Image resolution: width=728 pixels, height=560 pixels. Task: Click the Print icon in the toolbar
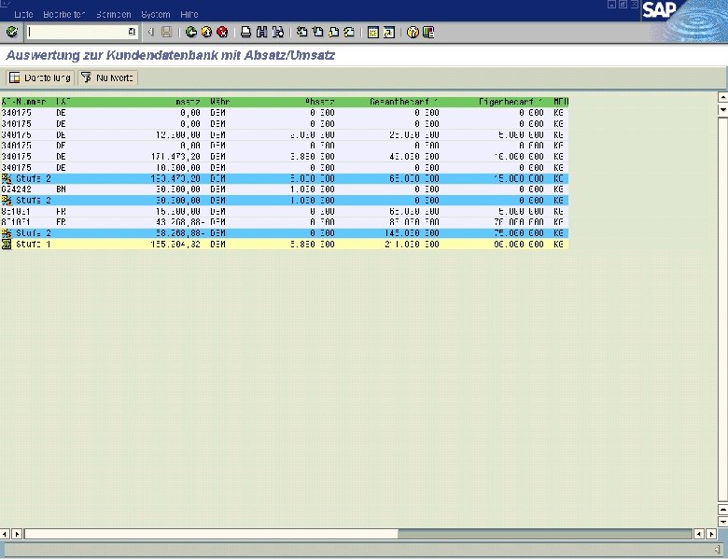pos(246,32)
